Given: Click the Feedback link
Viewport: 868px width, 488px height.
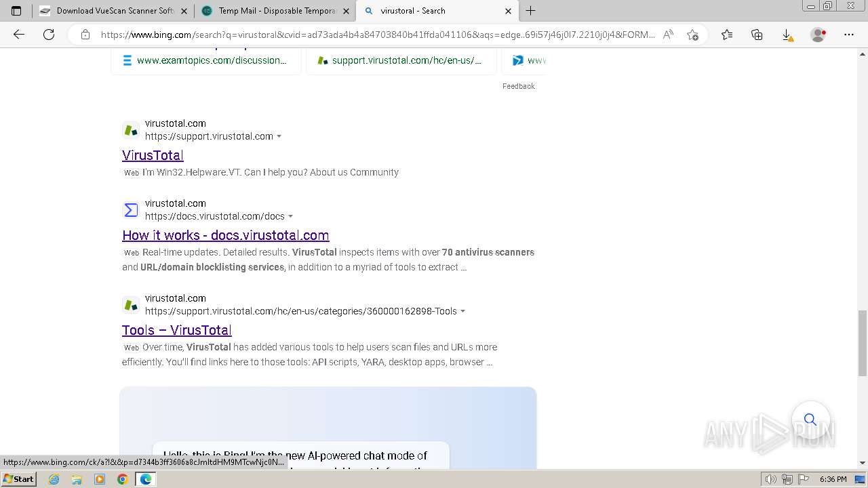Looking at the screenshot, I should click(x=519, y=86).
